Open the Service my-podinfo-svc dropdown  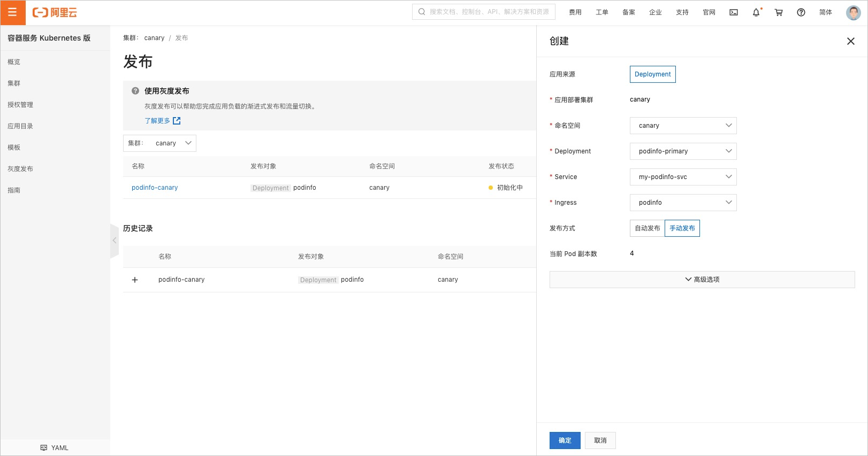coord(683,177)
